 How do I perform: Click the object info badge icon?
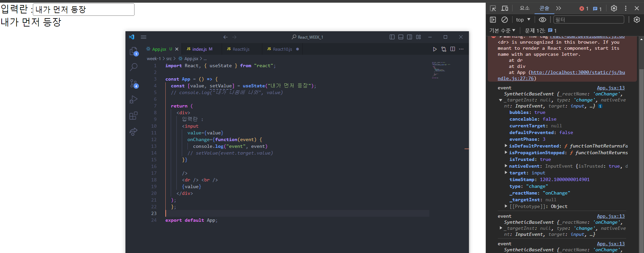click(x=600, y=106)
